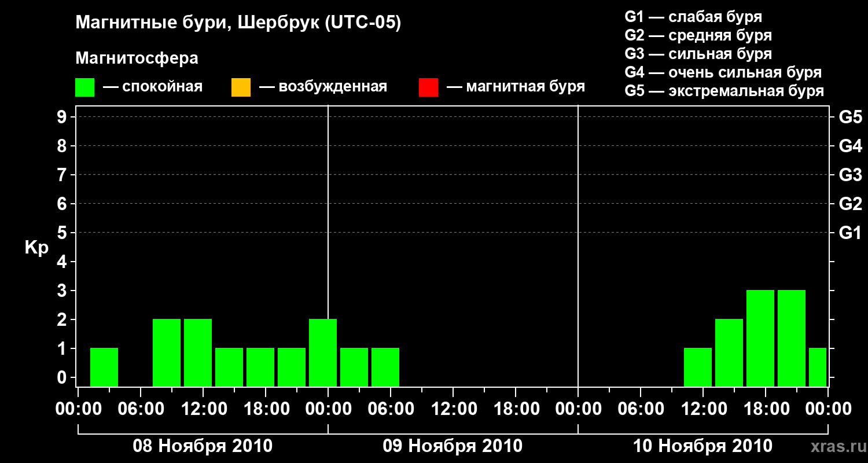Click the '09 Ноября 2010' date label
Viewport: 868px width, 463px height.
tap(453, 446)
